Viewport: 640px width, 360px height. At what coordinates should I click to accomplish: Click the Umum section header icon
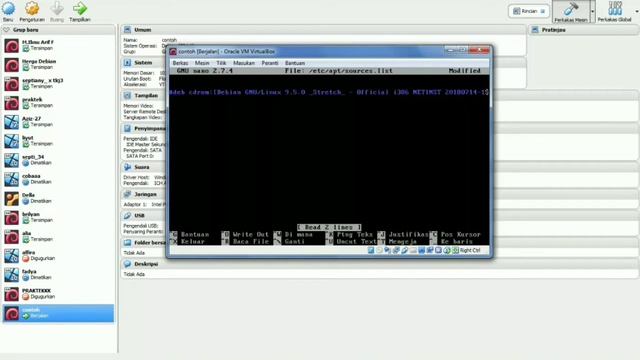(x=128, y=30)
